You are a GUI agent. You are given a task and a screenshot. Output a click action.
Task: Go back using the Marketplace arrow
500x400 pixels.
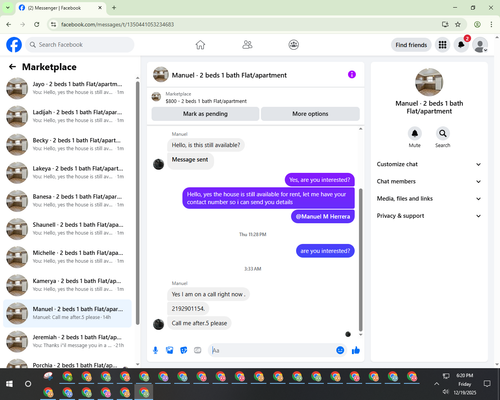12,67
